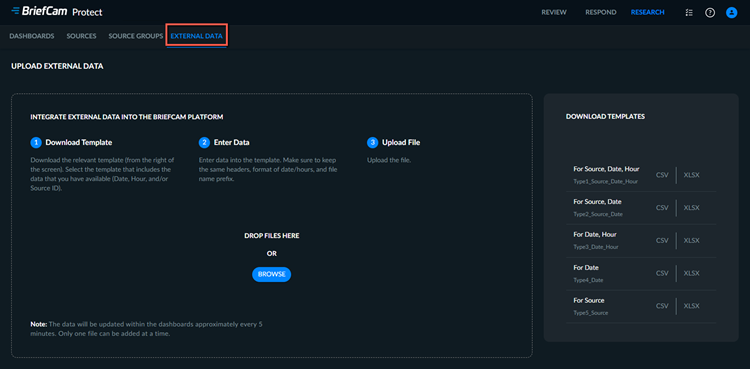The image size is (750, 369).
Task: Click the BriefCam Protect logo
Action: click(57, 11)
